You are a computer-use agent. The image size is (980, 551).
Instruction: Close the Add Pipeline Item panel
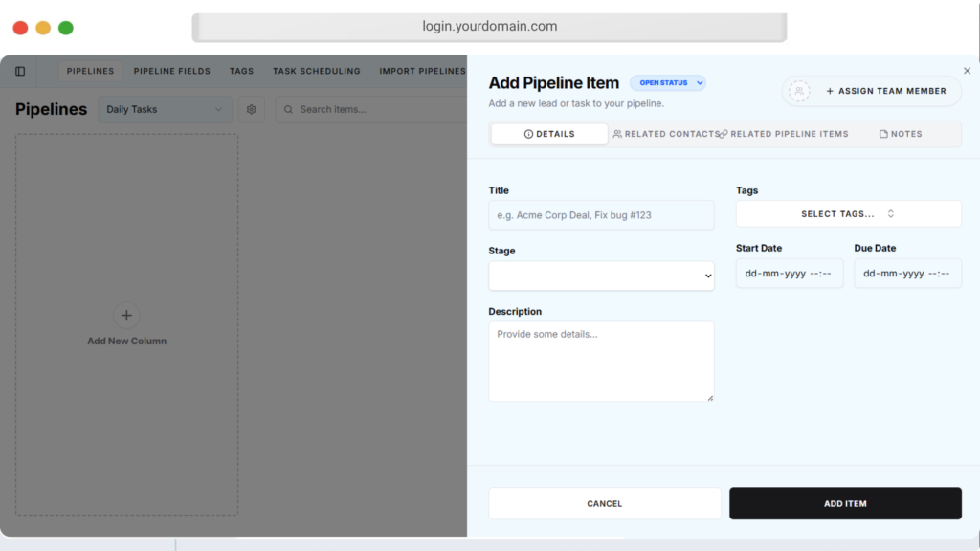[x=967, y=71]
